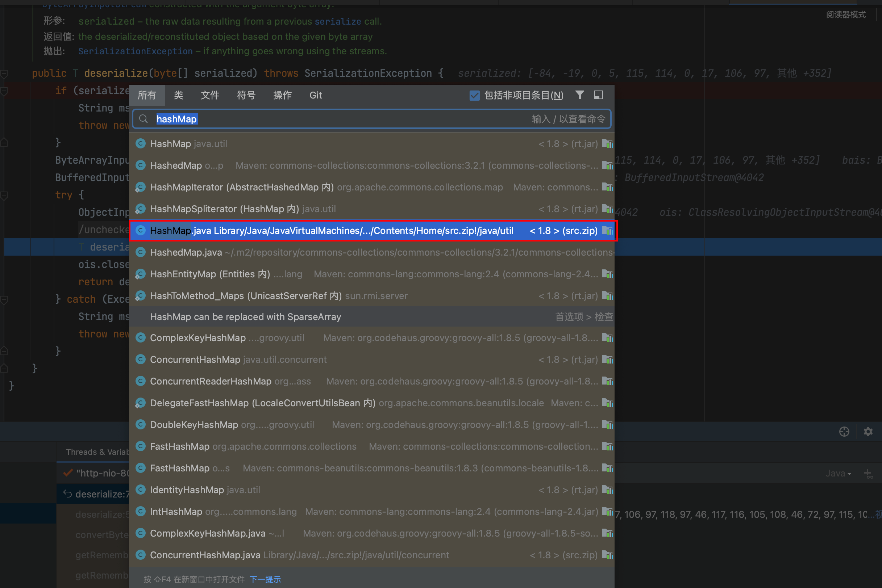Switch to the 操作 search tab

tap(282, 95)
